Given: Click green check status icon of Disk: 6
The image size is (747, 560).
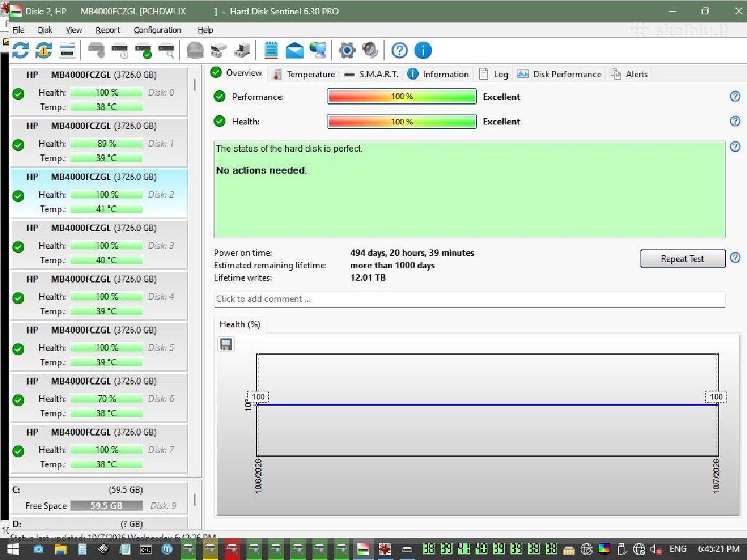Looking at the screenshot, I should (19, 399).
